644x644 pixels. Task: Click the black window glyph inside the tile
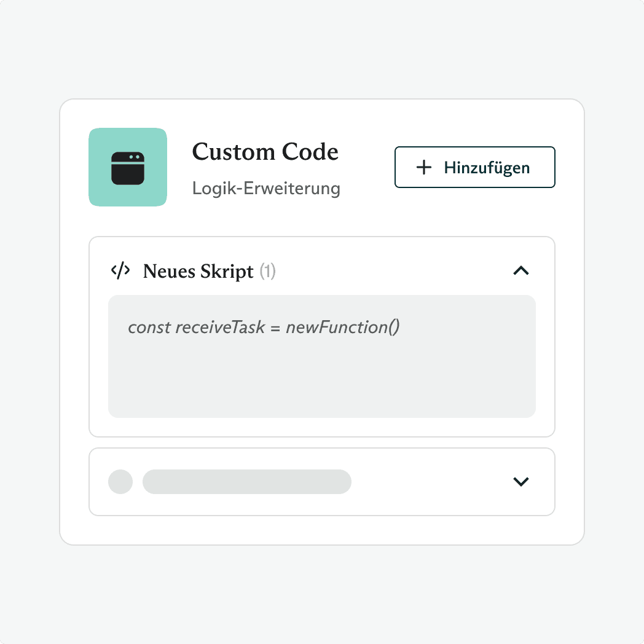[x=128, y=168]
